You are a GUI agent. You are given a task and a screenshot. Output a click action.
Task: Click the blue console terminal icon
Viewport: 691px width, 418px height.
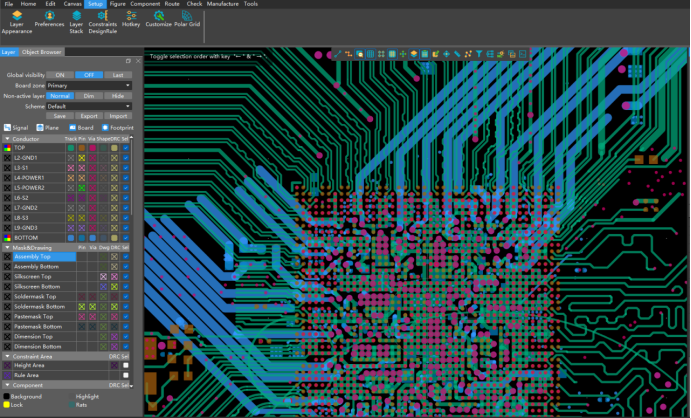[523, 54]
